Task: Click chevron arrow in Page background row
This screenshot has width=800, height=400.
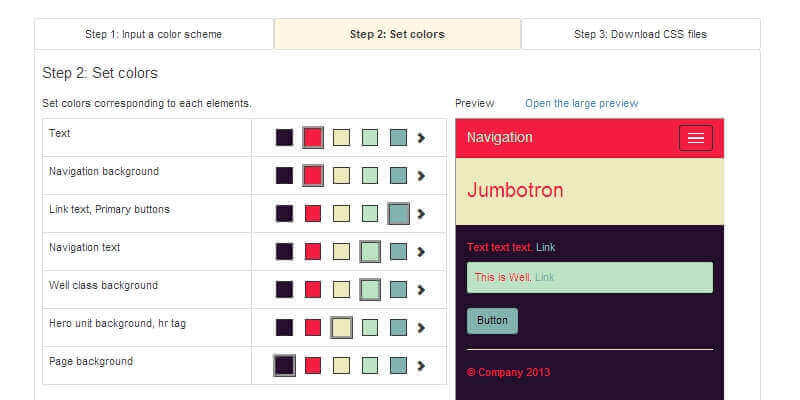Action: [x=421, y=366]
